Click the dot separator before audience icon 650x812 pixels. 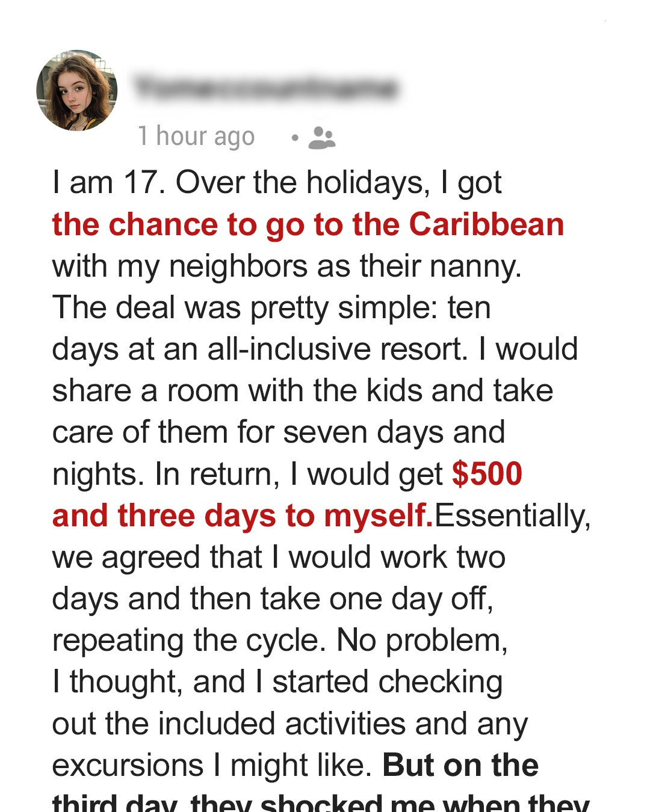tap(294, 138)
